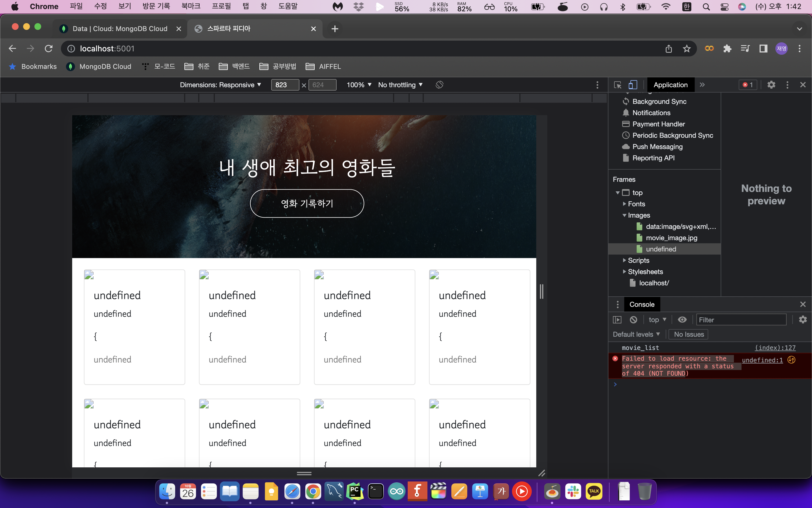
Task: Open the 도움말 menu
Action: [x=288, y=6]
